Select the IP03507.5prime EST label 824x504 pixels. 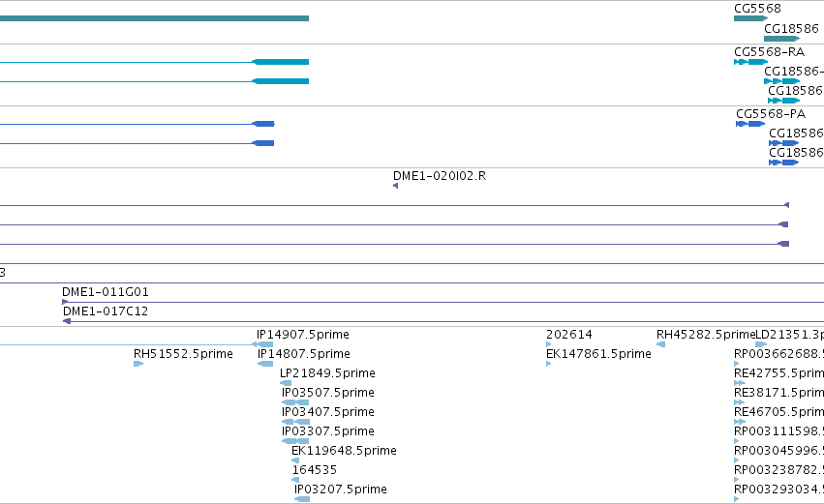(328, 393)
